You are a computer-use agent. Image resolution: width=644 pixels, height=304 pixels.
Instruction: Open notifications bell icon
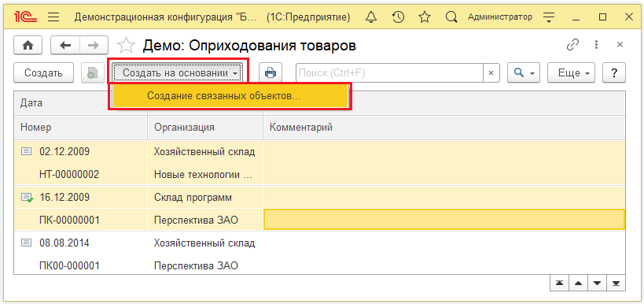point(371,17)
